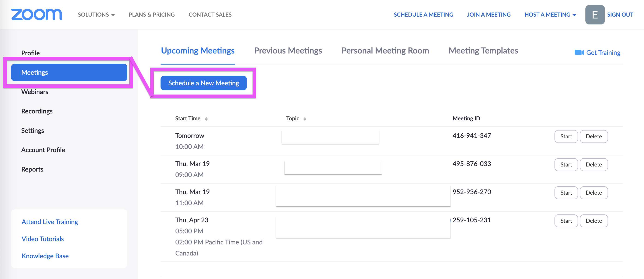The width and height of the screenshot is (644, 279).
Task: Delete meeting 495-876-033
Action: tap(594, 164)
